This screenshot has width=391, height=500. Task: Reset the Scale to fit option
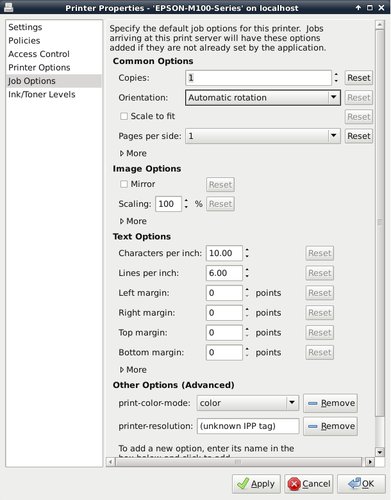coord(359,117)
